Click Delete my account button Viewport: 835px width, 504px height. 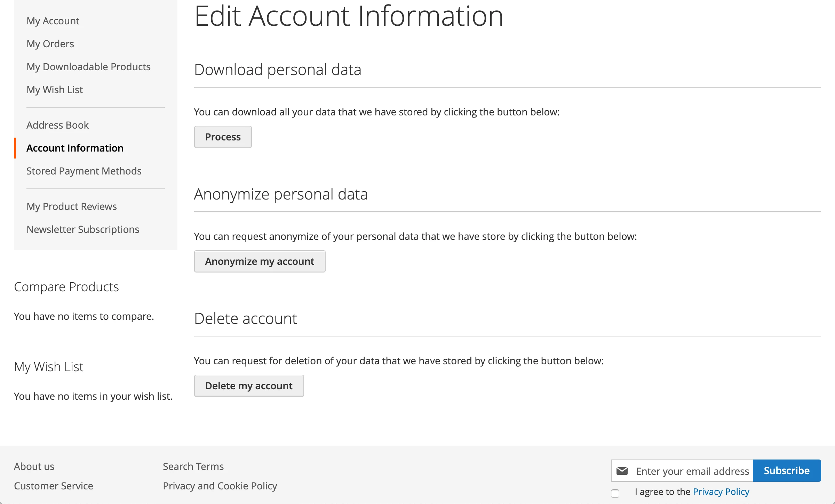coord(249,385)
